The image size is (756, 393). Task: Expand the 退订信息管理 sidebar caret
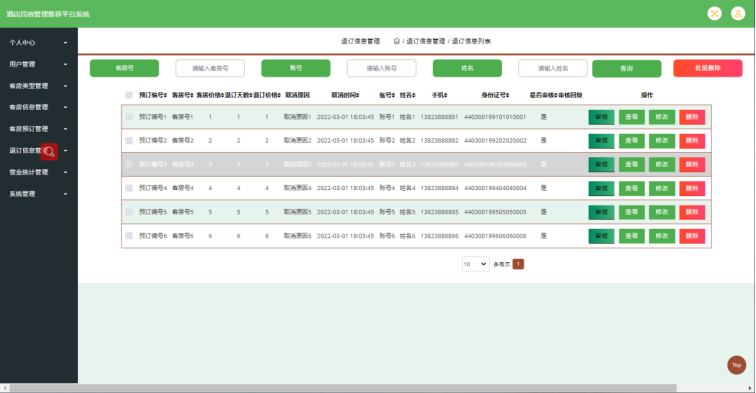pyautogui.click(x=66, y=150)
